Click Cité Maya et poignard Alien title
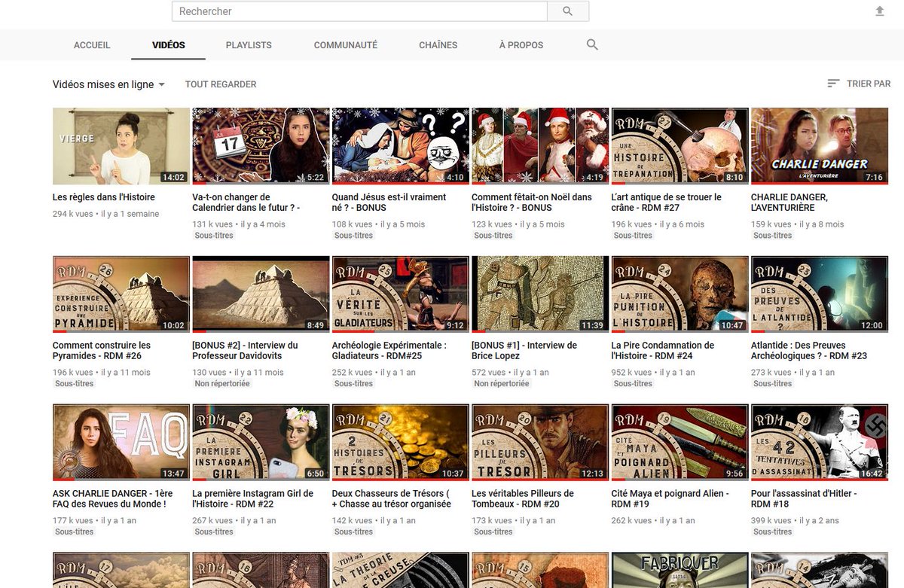The image size is (904, 588). [x=670, y=499]
